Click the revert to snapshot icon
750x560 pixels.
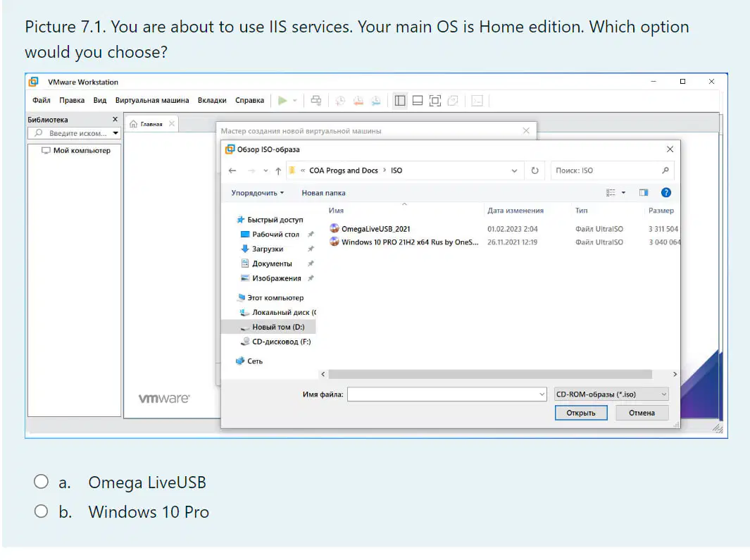358,101
